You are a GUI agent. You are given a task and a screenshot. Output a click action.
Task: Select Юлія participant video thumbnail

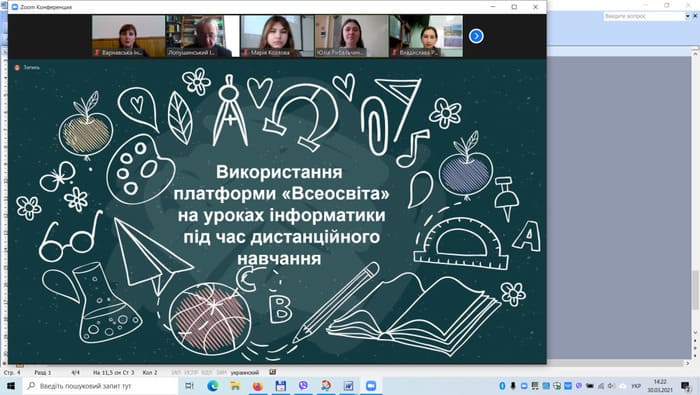click(x=352, y=36)
